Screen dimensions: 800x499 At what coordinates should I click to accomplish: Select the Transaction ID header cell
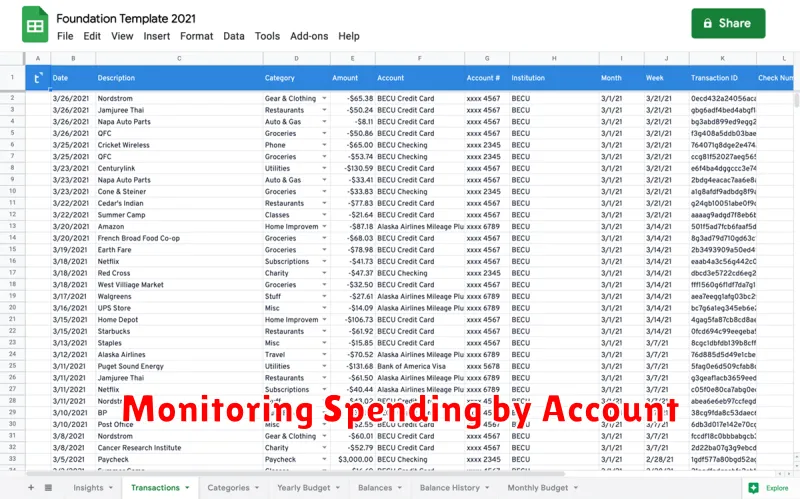[x=722, y=78]
